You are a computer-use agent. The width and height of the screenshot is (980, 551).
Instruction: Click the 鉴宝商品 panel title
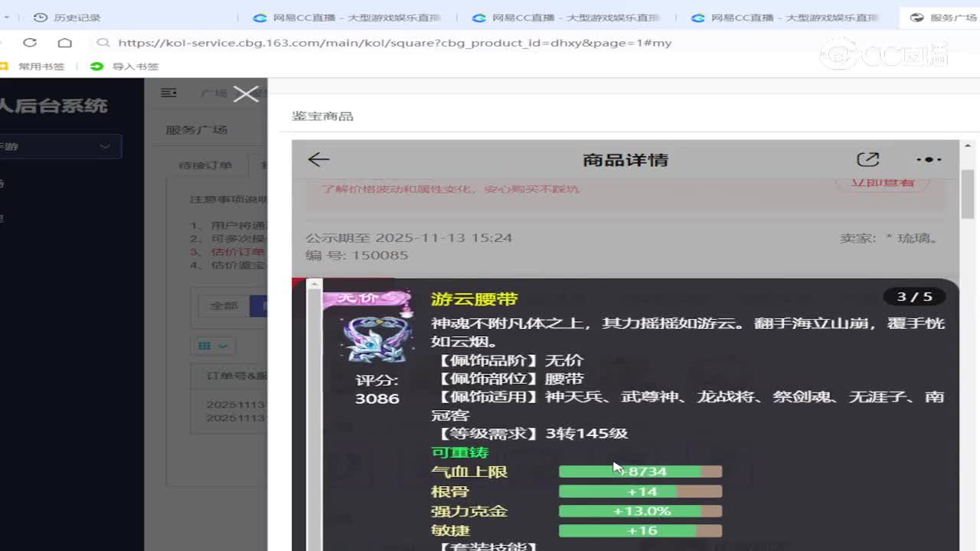322,116
